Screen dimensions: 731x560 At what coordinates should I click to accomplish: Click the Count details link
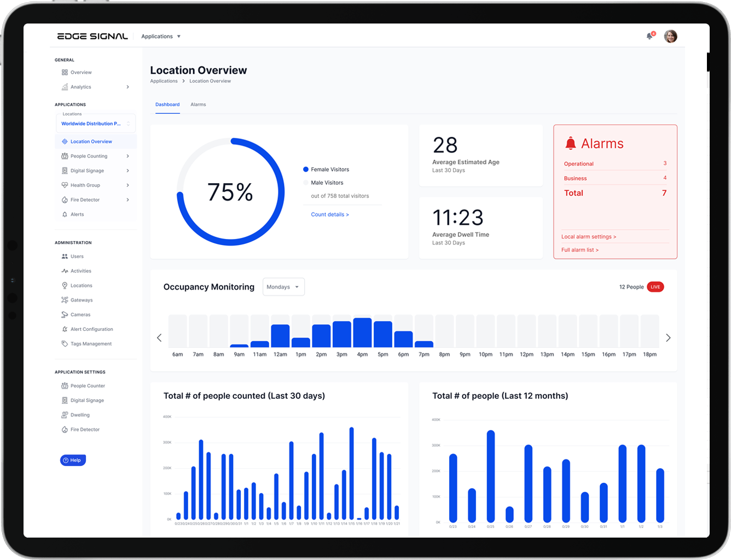[x=329, y=214]
